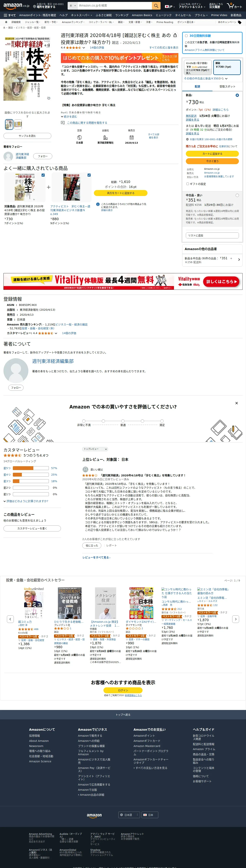Close the survey banner with X
Viewport: 246px width, 868px height.
pos(237,403)
